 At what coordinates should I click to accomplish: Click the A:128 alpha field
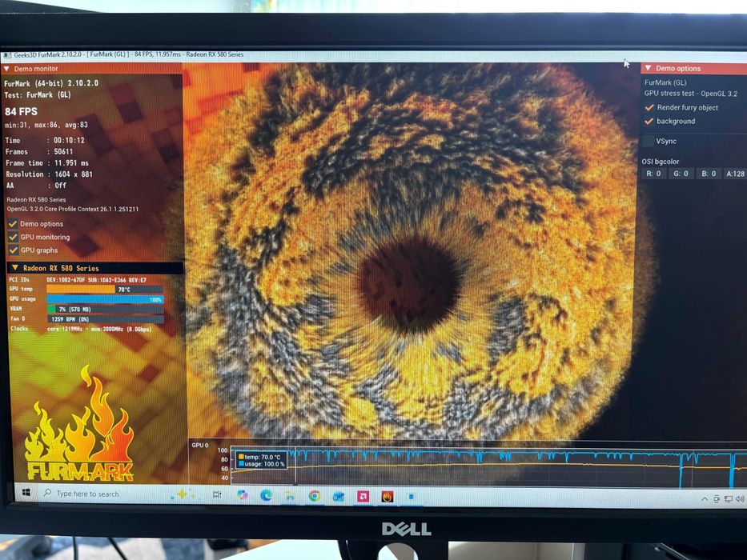[735, 174]
